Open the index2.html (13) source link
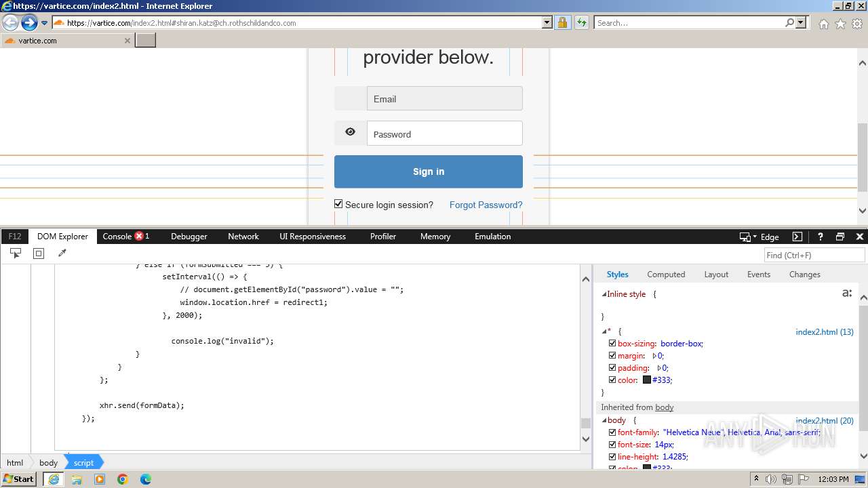The width and height of the screenshot is (868, 488). (x=825, y=332)
